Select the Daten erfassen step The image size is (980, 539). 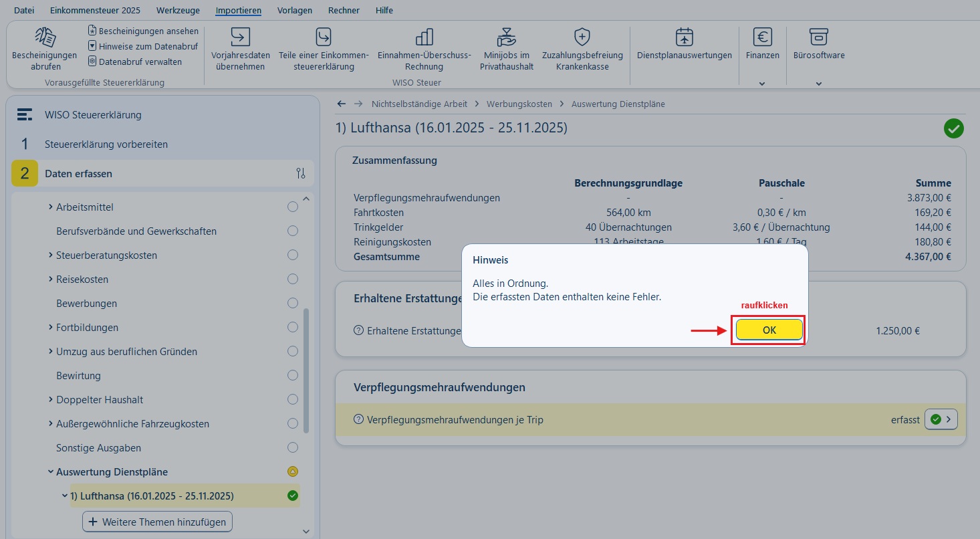point(162,174)
